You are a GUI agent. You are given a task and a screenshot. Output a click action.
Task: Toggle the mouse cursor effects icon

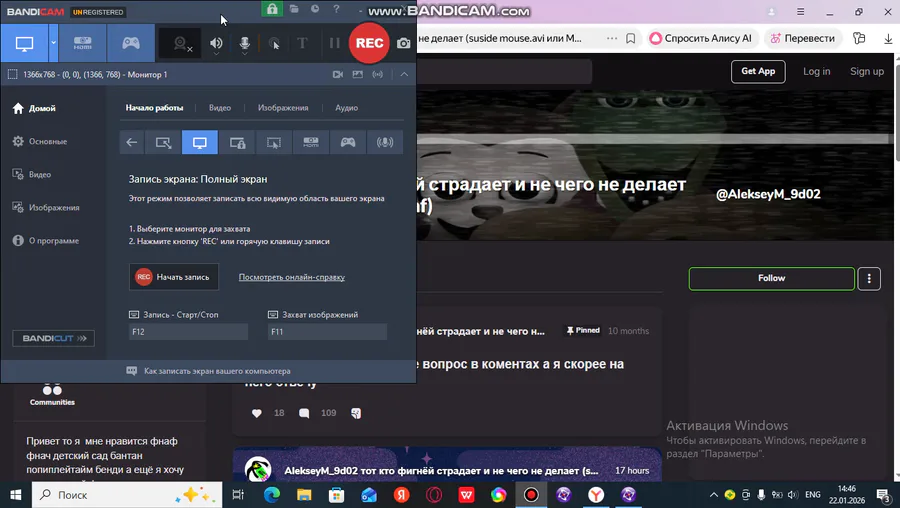coord(274,44)
